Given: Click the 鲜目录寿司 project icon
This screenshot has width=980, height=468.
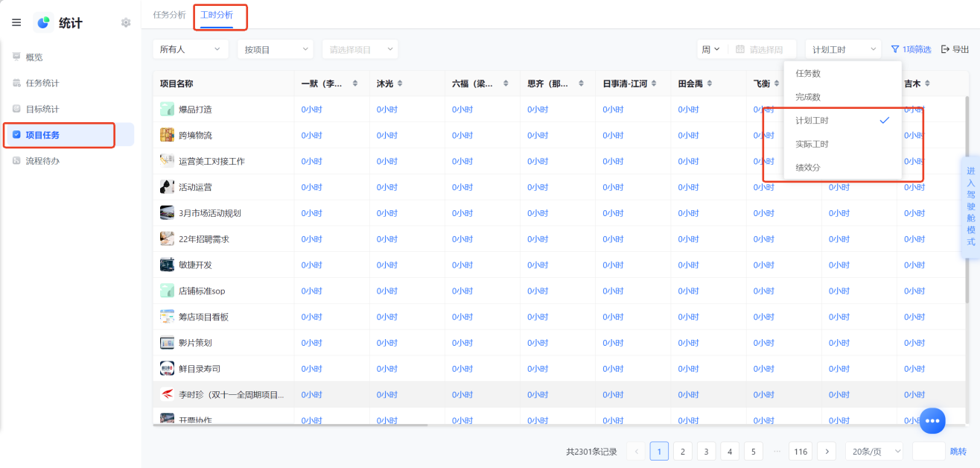Looking at the screenshot, I should (168, 368).
